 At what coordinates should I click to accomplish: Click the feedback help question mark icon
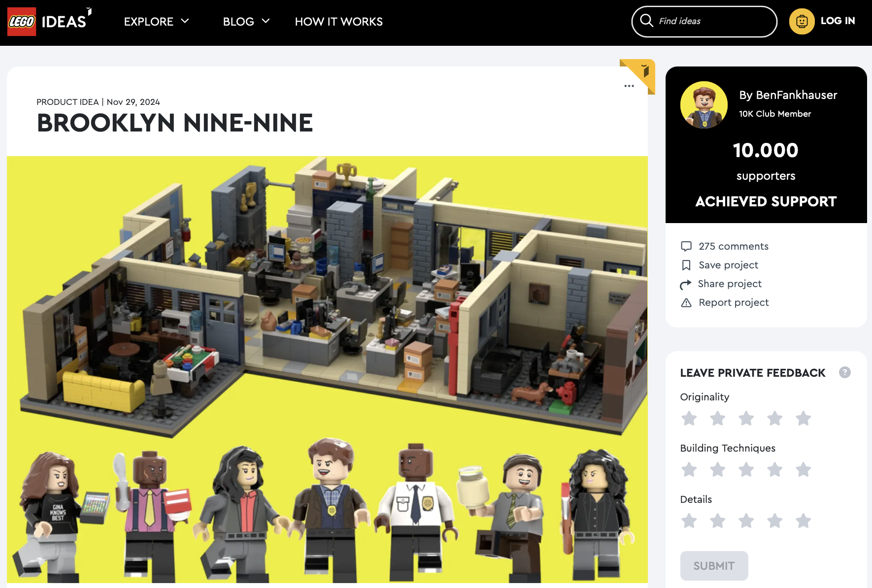[x=844, y=372]
